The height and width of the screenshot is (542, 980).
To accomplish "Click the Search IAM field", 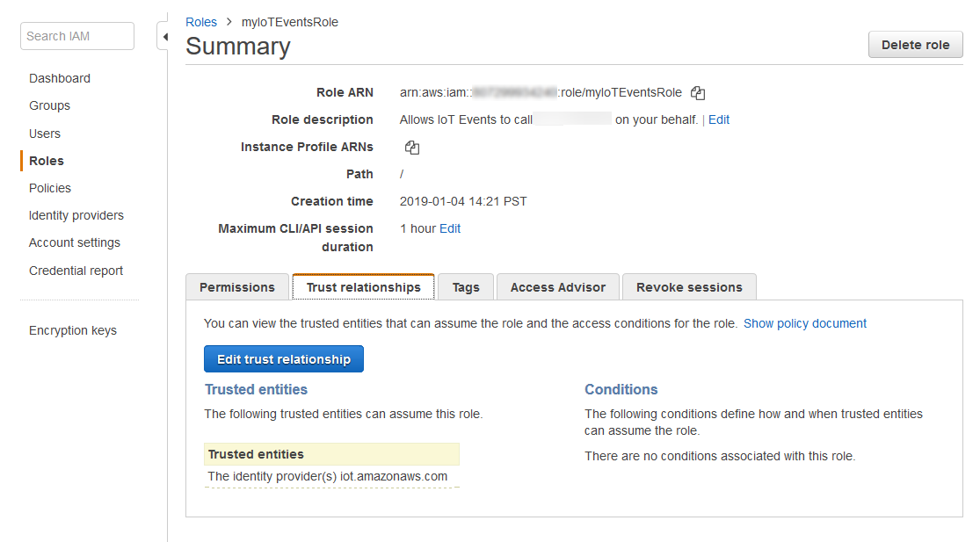I will point(76,36).
